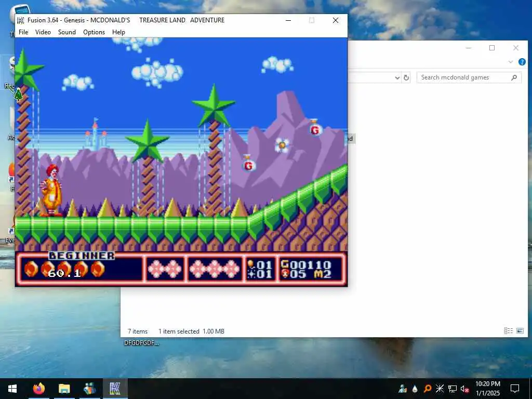The width and height of the screenshot is (532, 399).
Task: Click '1 item selected 1.00 MB' status text
Action: pyautogui.click(x=191, y=331)
